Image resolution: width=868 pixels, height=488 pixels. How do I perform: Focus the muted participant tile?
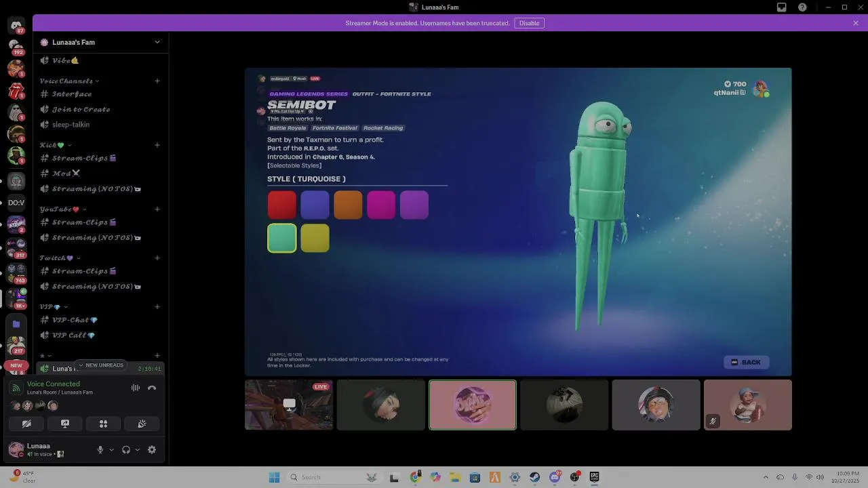748,405
